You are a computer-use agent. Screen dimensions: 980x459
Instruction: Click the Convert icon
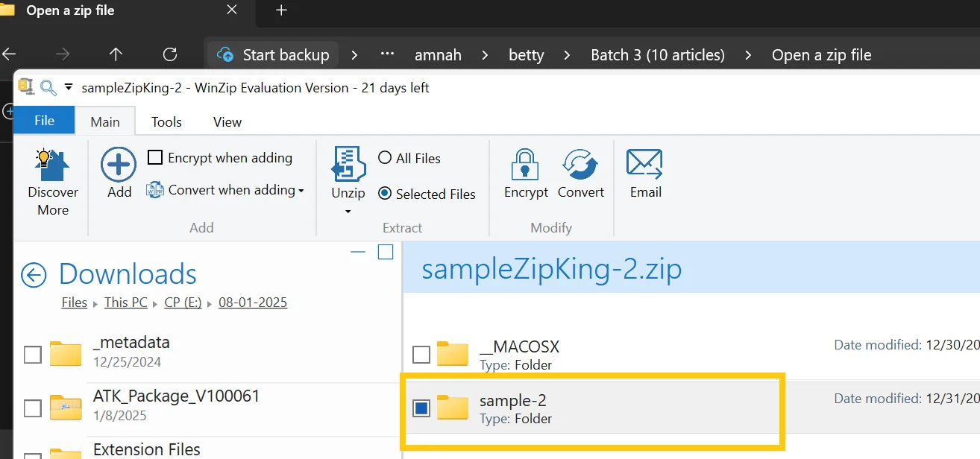[580, 165]
